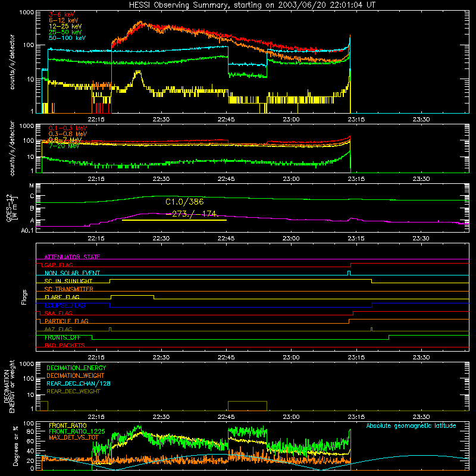Click the SC_TRANSMITTER flag label
The width and height of the screenshot is (476, 476).
pos(69,289)
